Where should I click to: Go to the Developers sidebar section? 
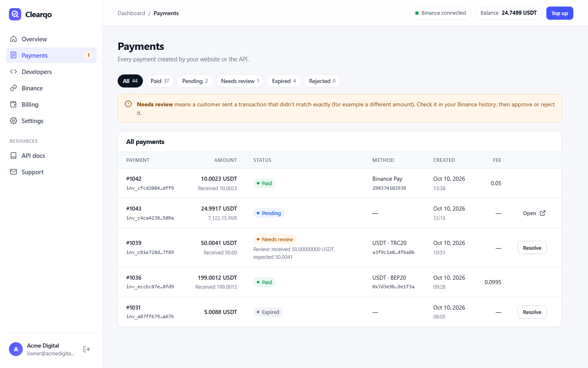click(x=51, y=72)
